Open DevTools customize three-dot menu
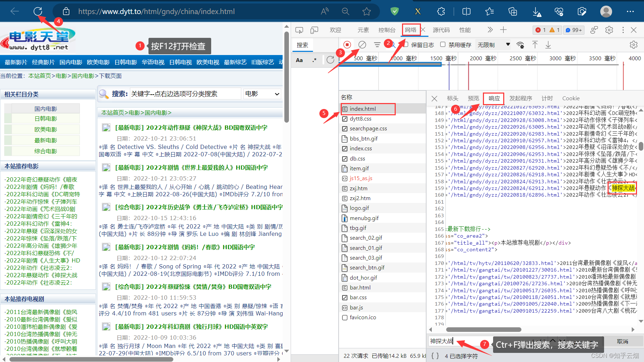 click(x=623, y=30)
